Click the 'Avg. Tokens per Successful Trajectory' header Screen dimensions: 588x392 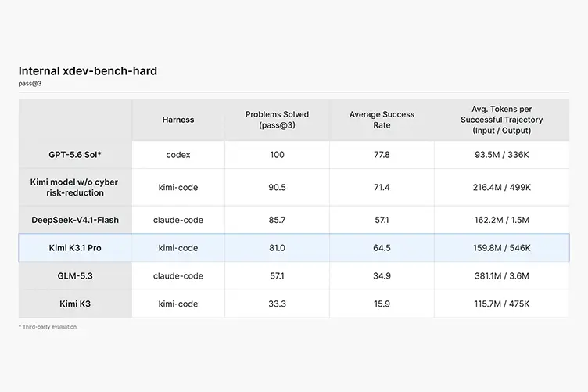pyautogui.click(x=502, y=120)
